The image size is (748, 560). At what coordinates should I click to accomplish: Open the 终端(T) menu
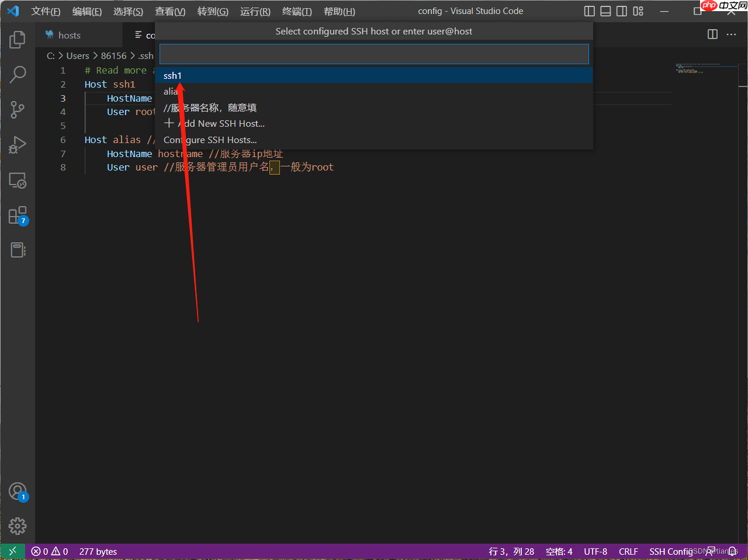coord(297,11)
